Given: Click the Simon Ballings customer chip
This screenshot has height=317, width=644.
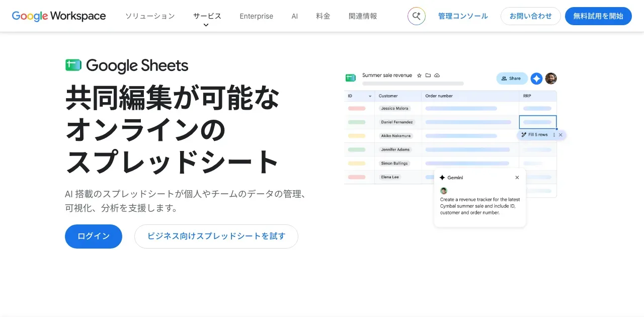Looking at the screenshot, I should pyautogui.click(x=394, y=164).
